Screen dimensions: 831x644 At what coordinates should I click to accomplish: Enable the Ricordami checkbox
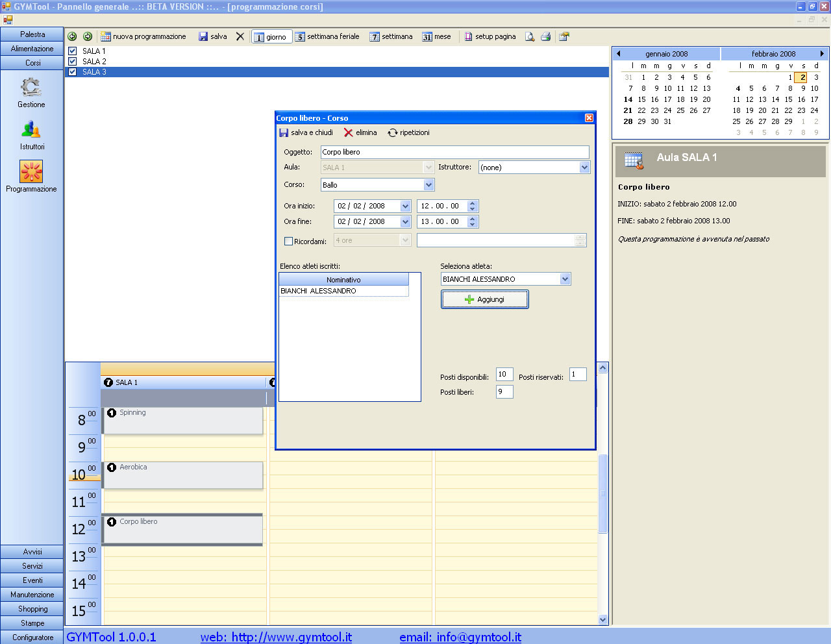[289, 241]
